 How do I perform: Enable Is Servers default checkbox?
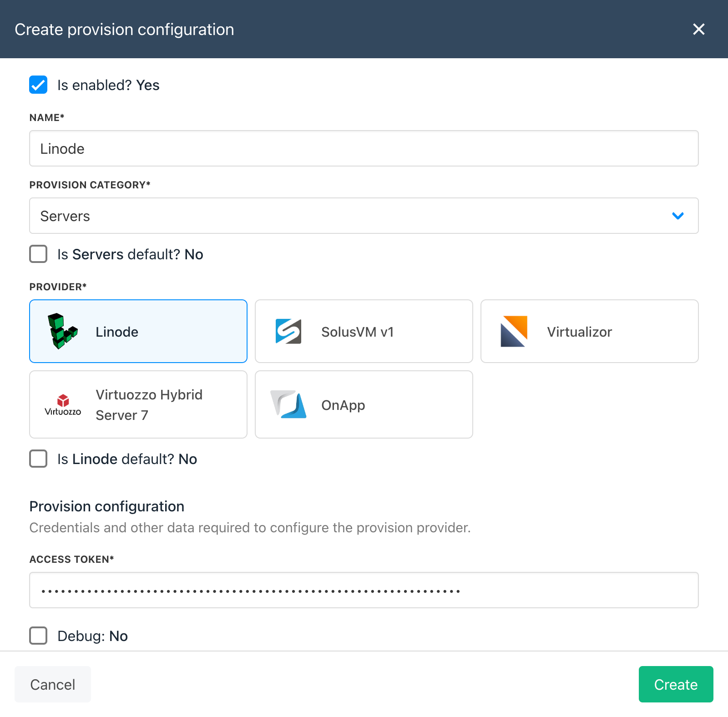coord(38,254)
